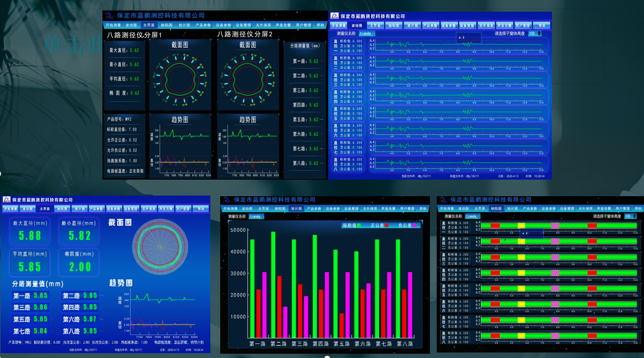The height and width of the screenshot is (358, 644).
Task: Click the logo in the bar chart window
Action: (x=226, y=200)
